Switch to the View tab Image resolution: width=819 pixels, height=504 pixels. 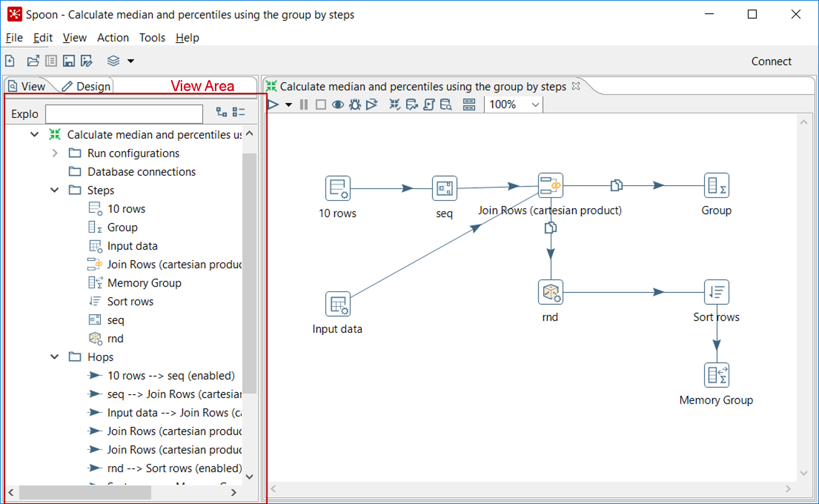pyautogui.click(x=27, y=86)
